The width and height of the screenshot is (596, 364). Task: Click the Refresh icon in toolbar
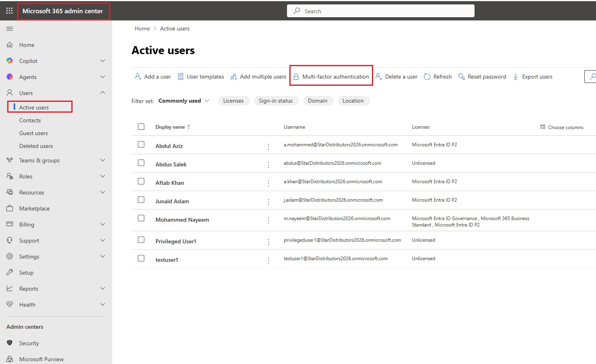427,77
